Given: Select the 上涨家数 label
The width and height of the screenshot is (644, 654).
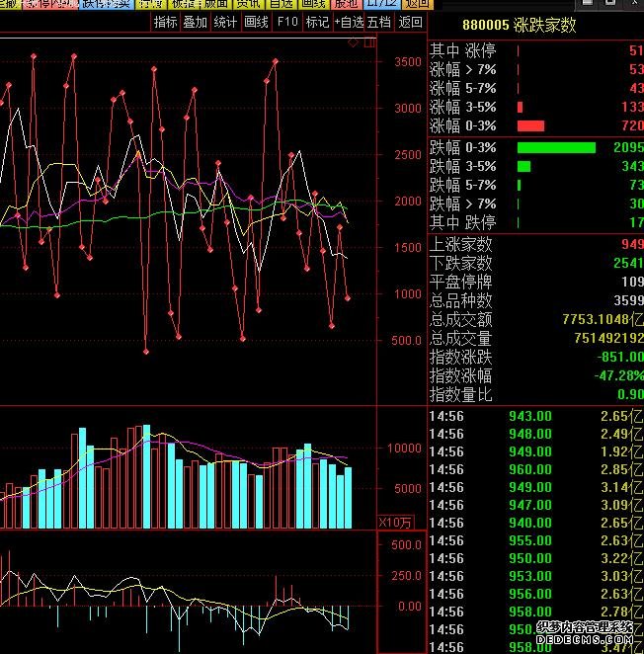Looking at the screenshot, I should point(461,244).
